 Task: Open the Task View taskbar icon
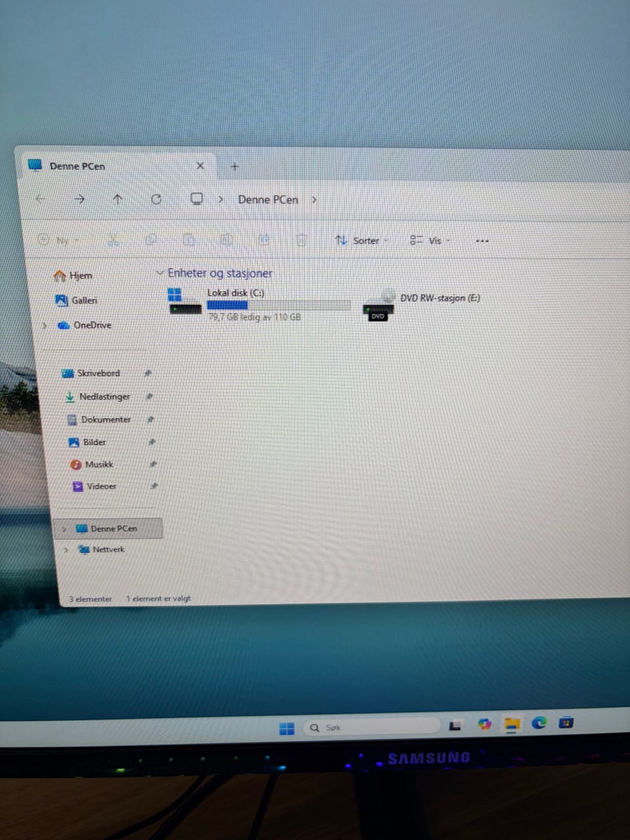(455, 725)
